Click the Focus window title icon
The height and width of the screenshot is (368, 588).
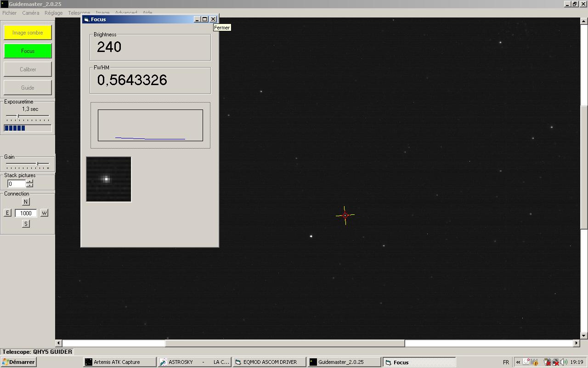[86, 19]
